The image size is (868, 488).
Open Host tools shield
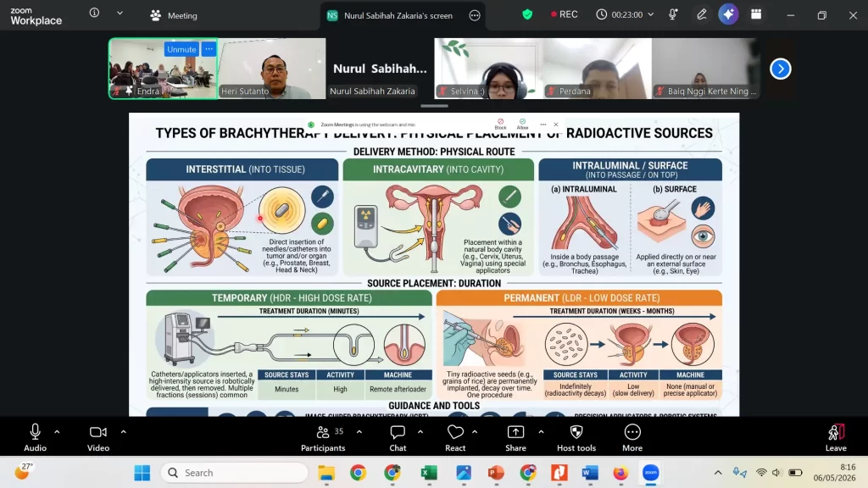(576, 438)
